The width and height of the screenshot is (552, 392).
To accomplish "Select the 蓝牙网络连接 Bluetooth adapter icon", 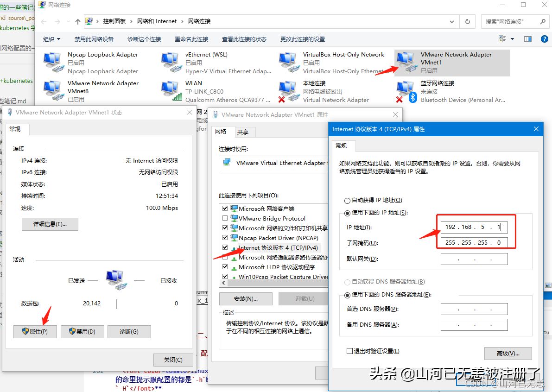I will 406,91.
